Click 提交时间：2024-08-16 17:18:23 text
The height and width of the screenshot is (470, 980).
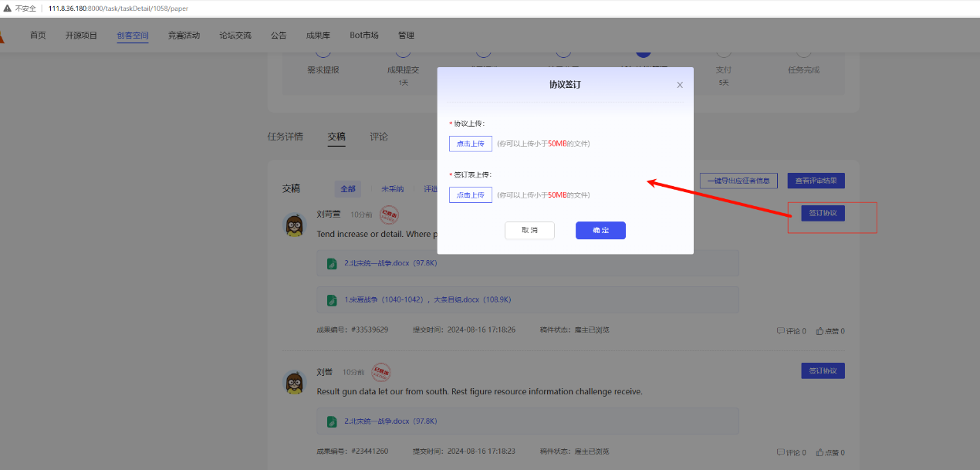tap(464, 451)
